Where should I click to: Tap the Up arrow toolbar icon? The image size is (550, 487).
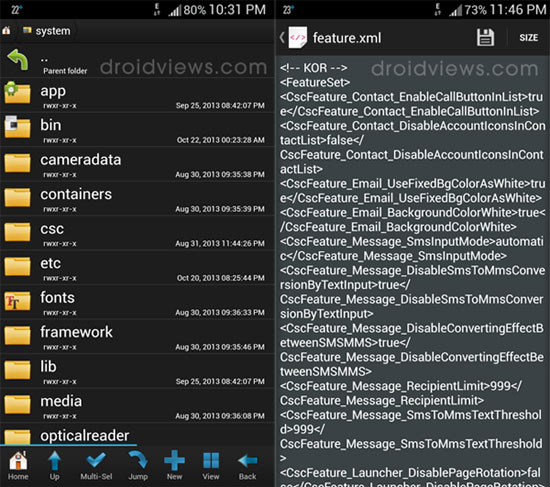54,466
